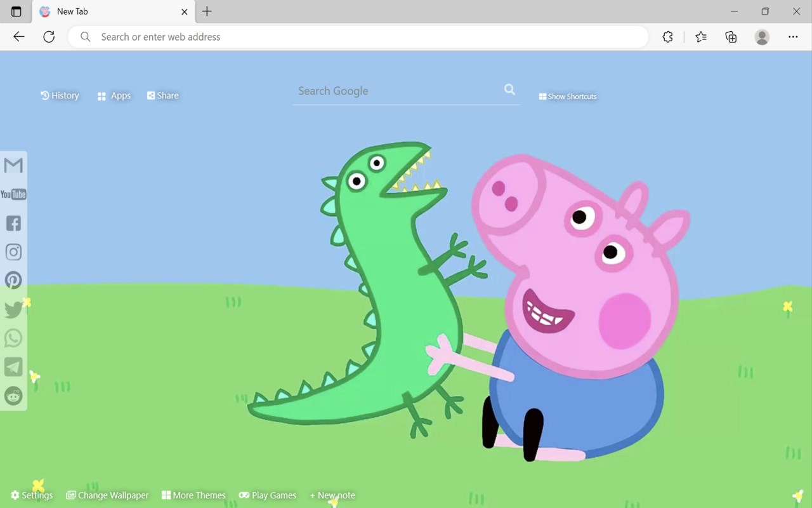Go back to the previous page
The height and width of the screenshot is (508, 812).
19,37
